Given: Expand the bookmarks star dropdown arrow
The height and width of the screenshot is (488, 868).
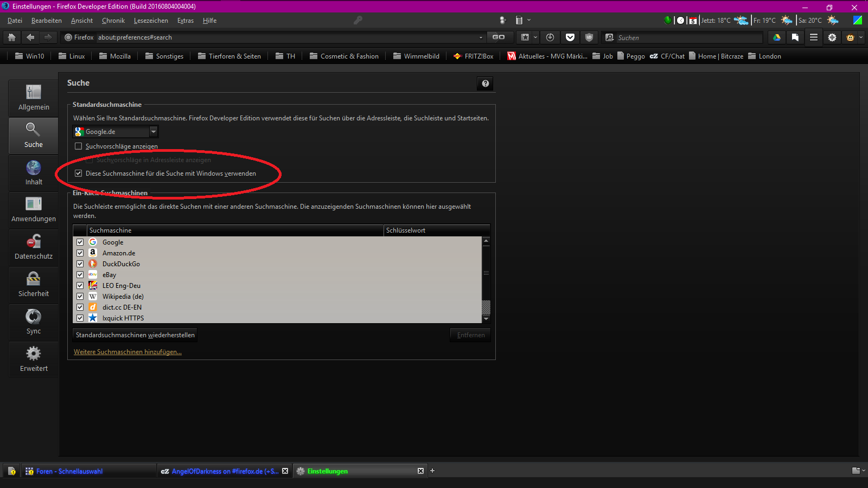Looking at the screenshot, I should (535, 37).
